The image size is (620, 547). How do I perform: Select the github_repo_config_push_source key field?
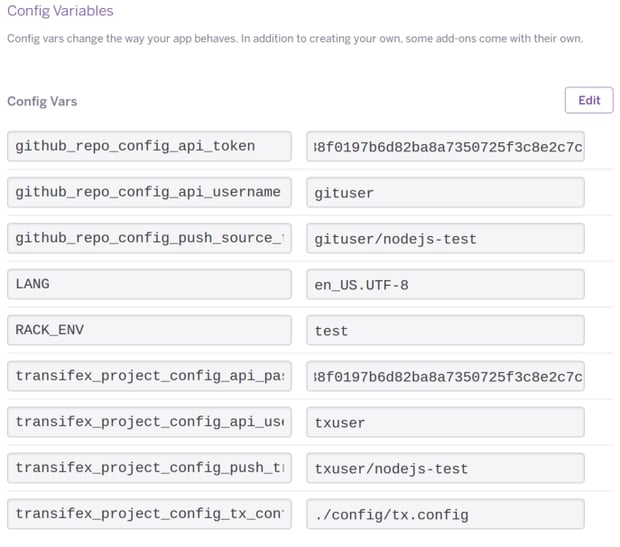tap(149, 238)
